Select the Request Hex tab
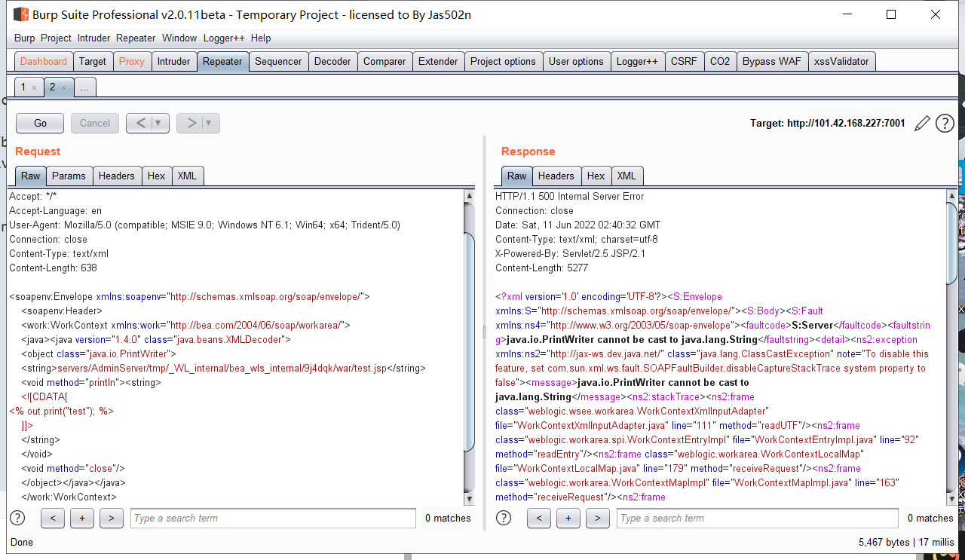 coord(156,176)
